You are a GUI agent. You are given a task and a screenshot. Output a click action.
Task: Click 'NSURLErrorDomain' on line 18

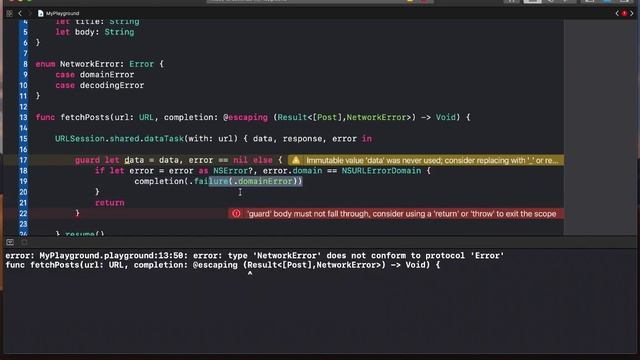coord(381,171)
